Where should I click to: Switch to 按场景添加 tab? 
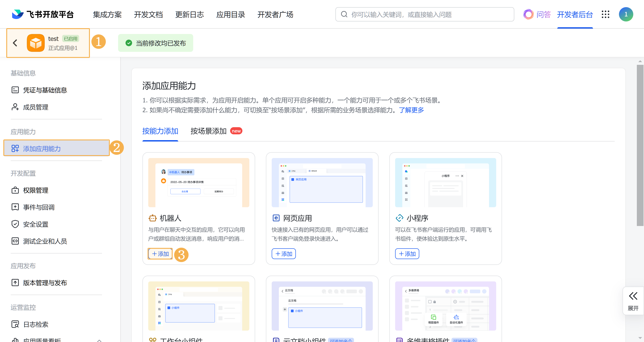tap(208, 131)
